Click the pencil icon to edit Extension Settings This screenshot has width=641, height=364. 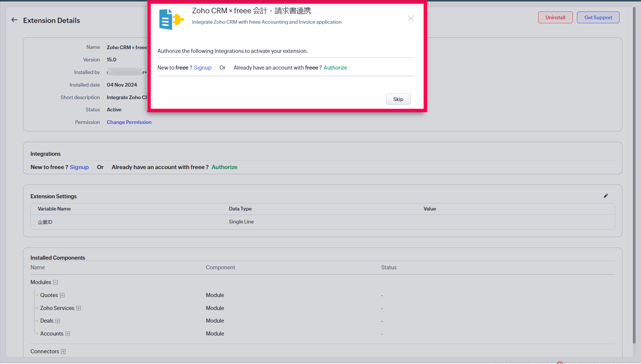click(606, 196)
